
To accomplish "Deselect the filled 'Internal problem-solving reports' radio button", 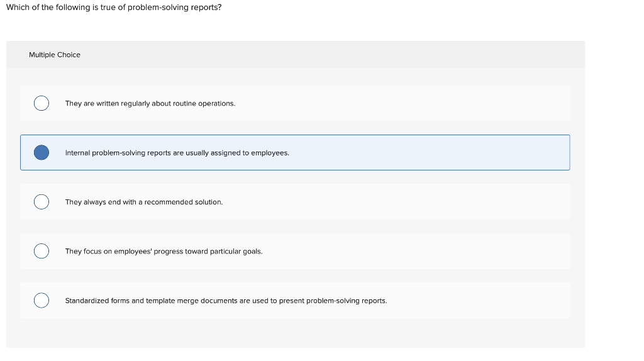I will click(x=42, y=153).
